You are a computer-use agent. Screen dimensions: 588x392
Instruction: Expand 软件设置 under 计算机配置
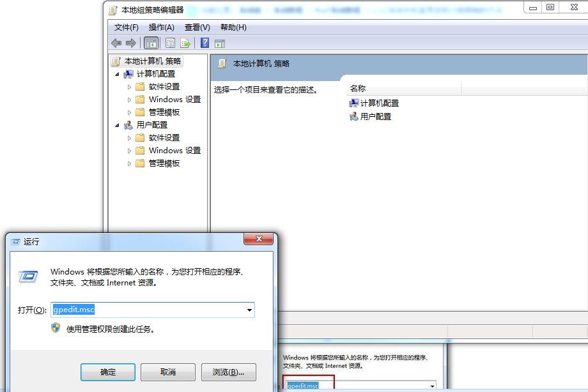point(129,87)
